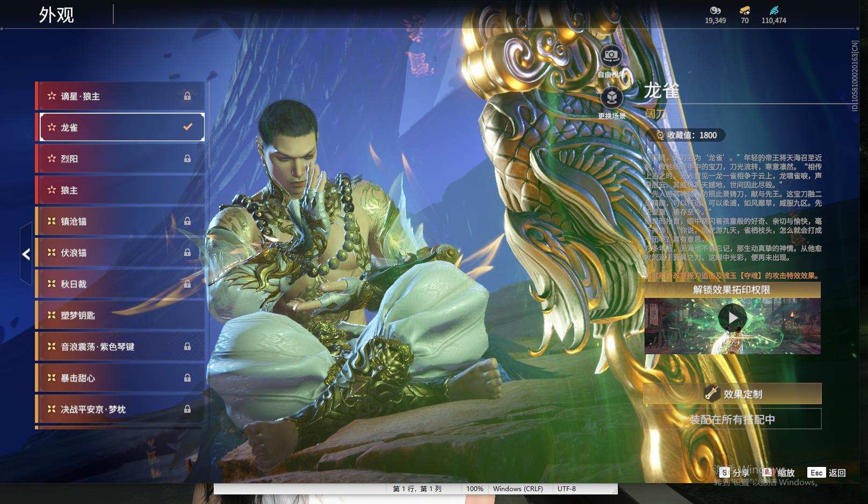Click the equipped checkmark on 龙雀
This screenshot has height=504, width=868.
pos(188,127)
